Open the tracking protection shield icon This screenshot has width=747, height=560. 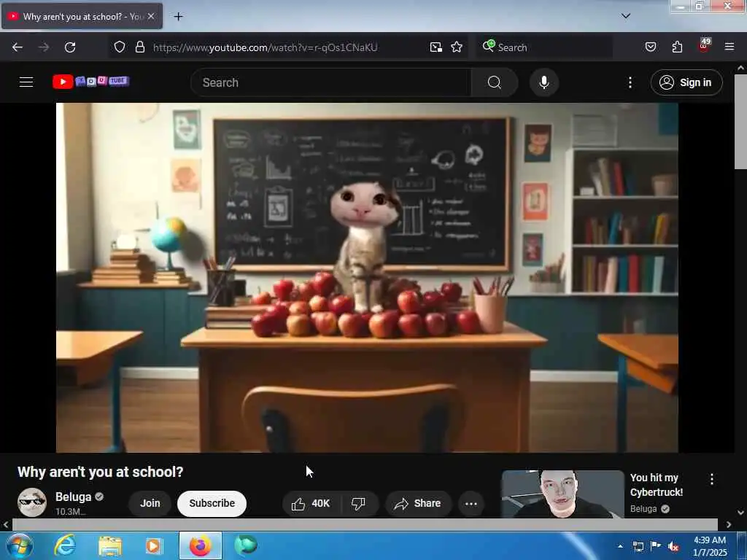120,47
